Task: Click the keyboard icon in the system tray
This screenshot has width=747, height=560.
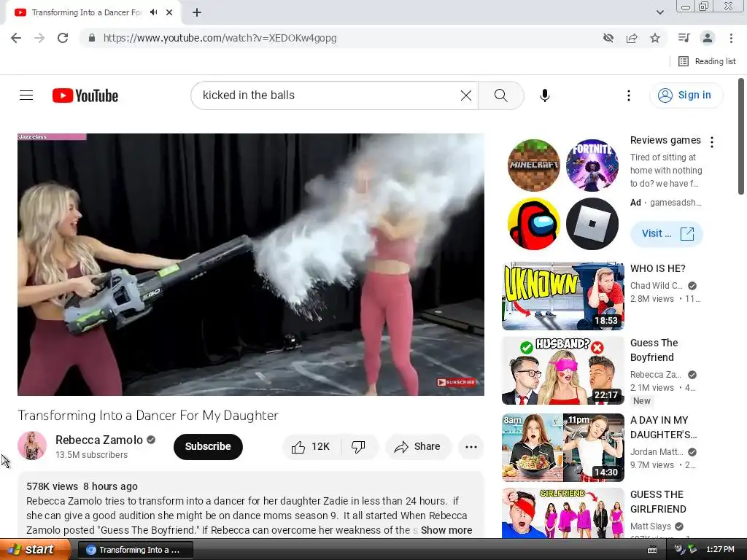Action: coord(652,550)
